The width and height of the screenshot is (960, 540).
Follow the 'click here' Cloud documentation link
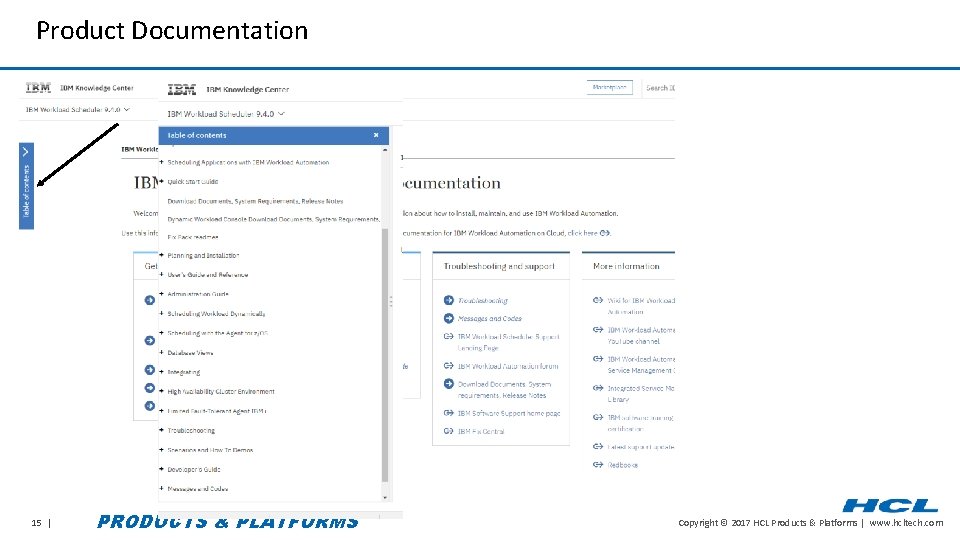coord(582,233)
